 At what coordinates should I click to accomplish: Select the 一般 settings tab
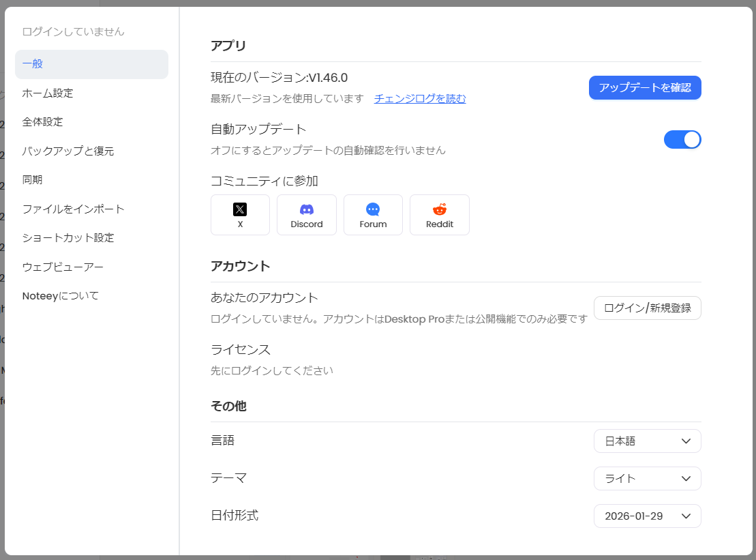[x=91, y=64]
